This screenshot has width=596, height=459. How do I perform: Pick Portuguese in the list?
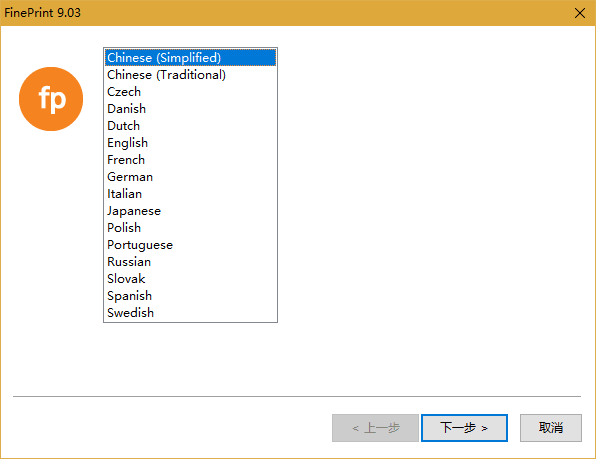coord(190,245)
